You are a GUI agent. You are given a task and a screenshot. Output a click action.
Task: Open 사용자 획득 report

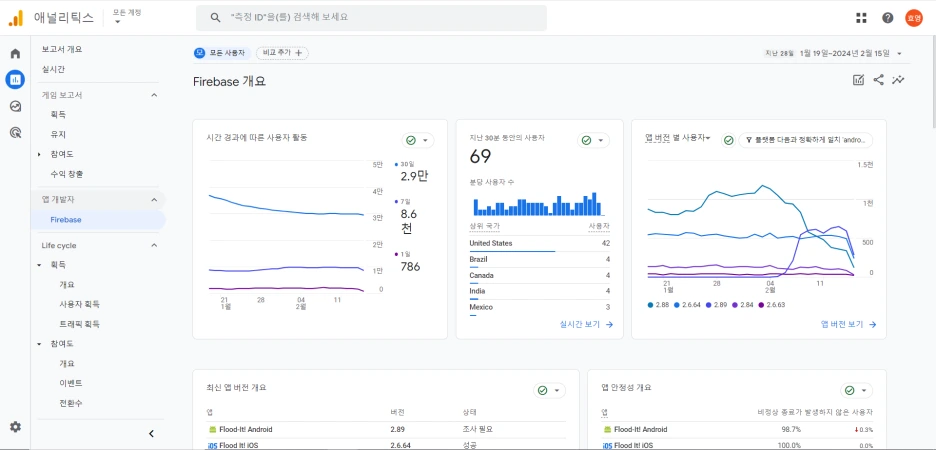[x=79, y=304]
